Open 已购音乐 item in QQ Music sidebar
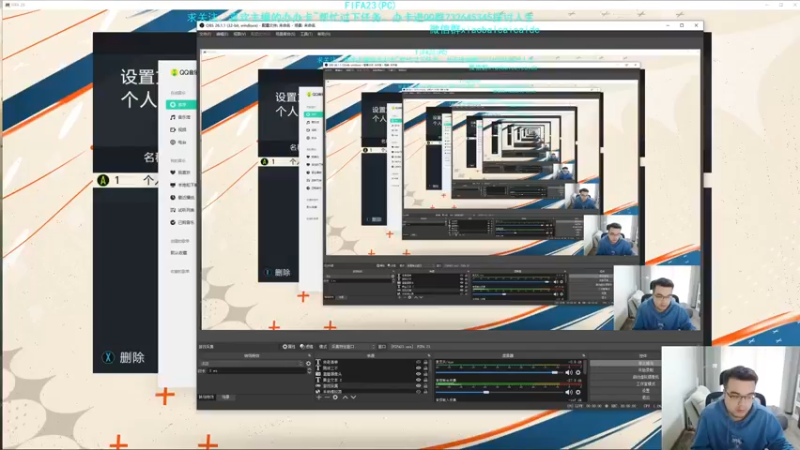The image size is (800, 450). point(182,222)
